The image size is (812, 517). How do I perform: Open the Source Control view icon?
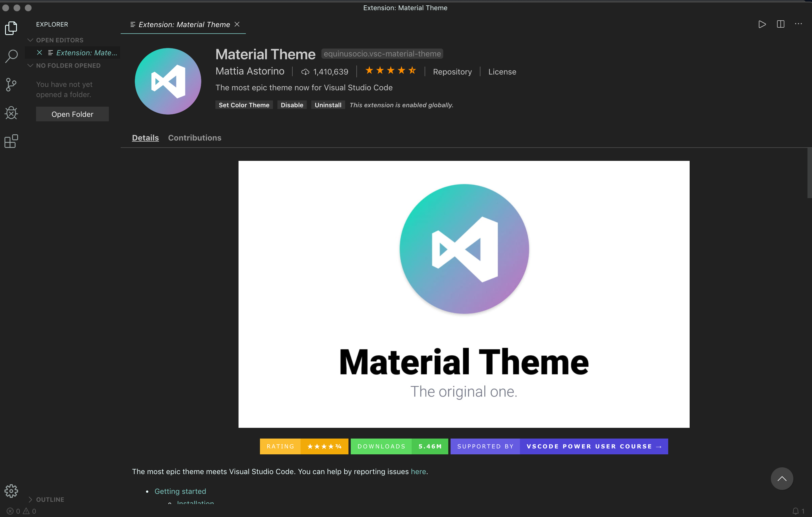coord(11,84)
